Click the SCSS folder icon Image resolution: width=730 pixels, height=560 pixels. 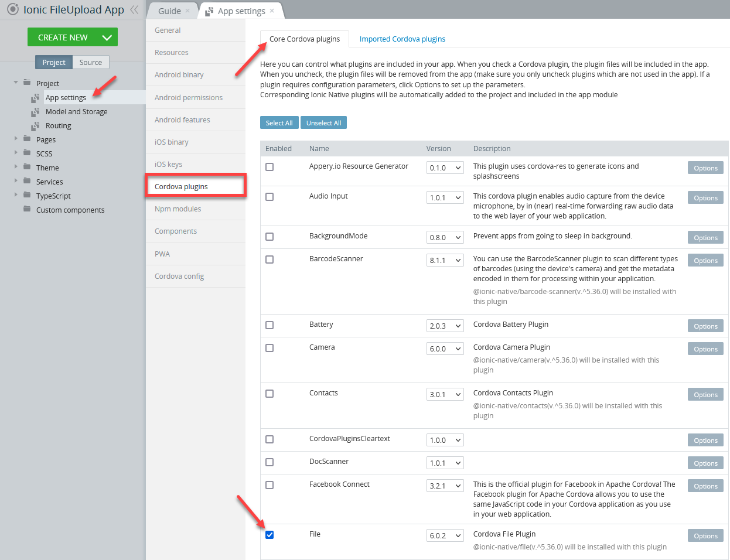click(27, 153)
